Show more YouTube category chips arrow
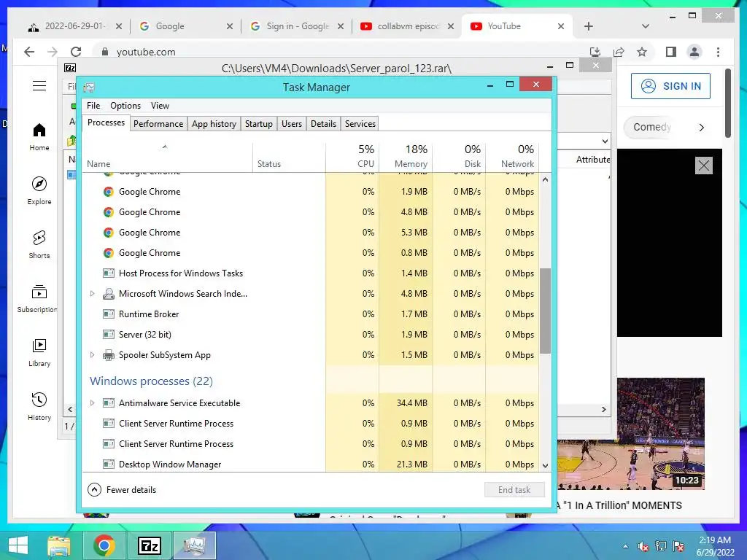Image resolution: width=747 pixels, height=560 pixels. click(701, 127)
